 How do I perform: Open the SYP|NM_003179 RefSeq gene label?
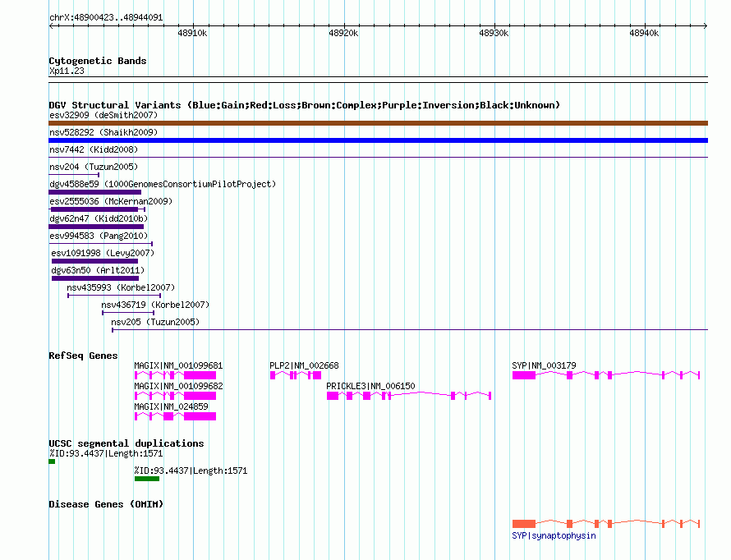pyautogui.click(x=544, y=365)
